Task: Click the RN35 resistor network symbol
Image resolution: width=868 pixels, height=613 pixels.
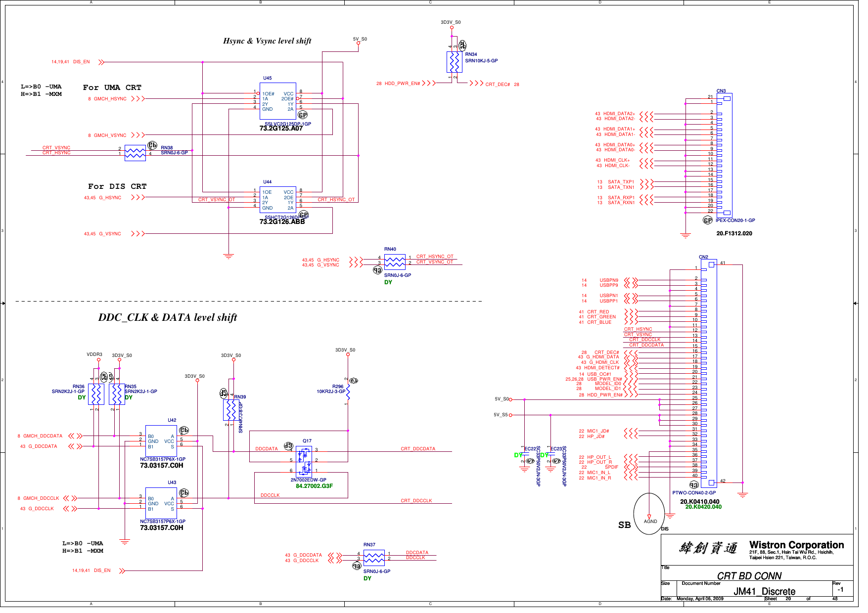Action: [x=117, y=394]
